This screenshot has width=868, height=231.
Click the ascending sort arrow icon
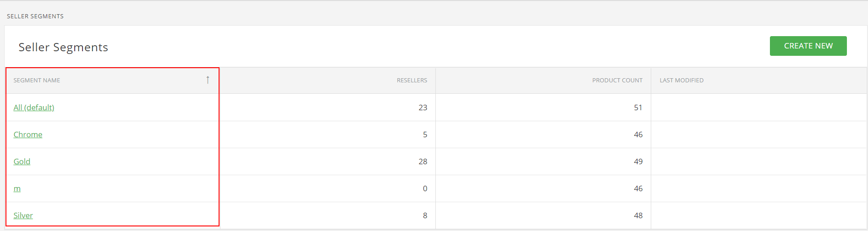point(208,80)
